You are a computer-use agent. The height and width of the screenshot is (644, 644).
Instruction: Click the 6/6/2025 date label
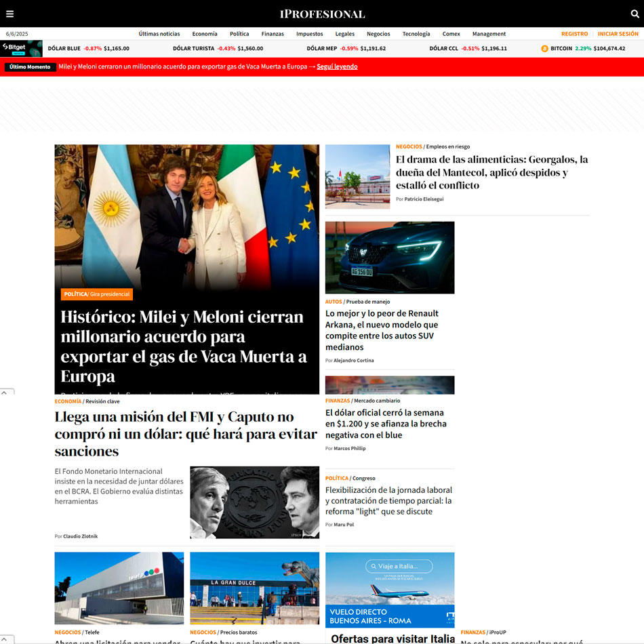coord(17,34)
